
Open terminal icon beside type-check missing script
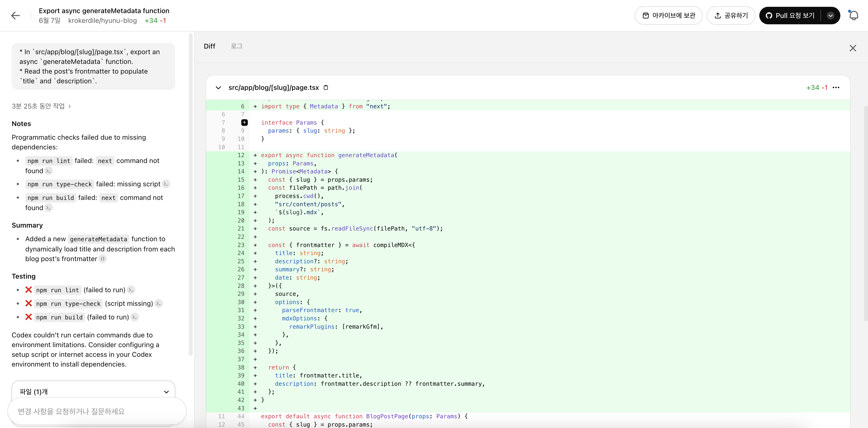pyautogui.click(x=166, y=184)
